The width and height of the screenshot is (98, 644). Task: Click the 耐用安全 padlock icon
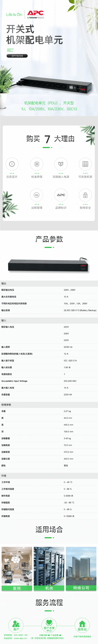tap(85, 195)
